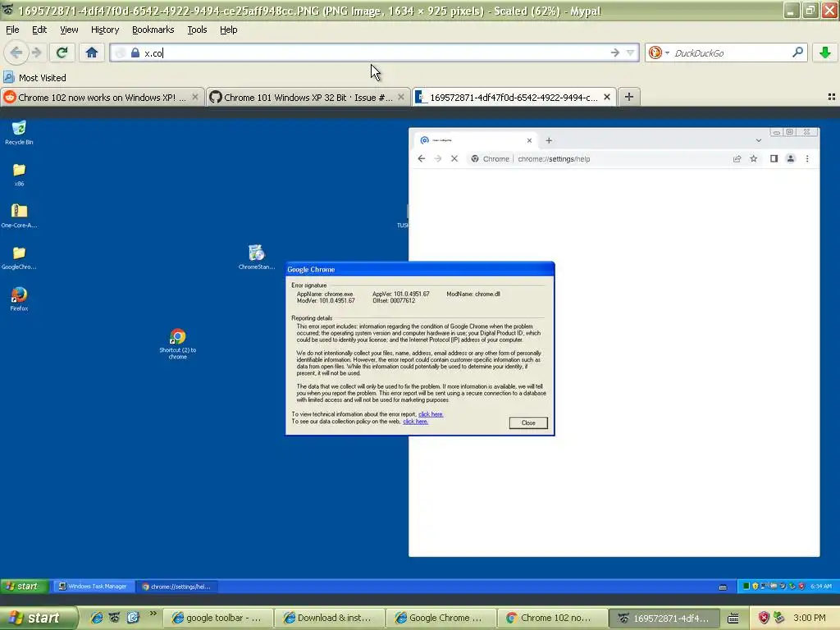Click 'click here' technical information link
Image resolution: width=840 pixels, height=630 pixels.
(430, 414)
